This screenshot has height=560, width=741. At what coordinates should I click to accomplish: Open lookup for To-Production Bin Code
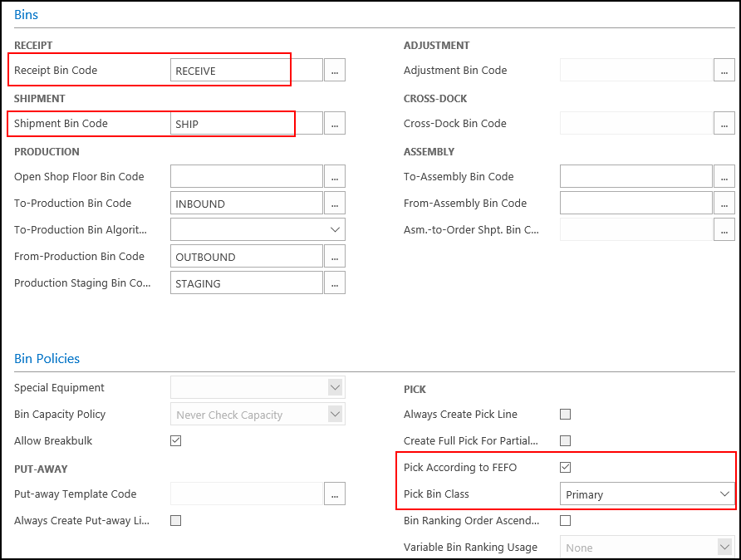335,204
